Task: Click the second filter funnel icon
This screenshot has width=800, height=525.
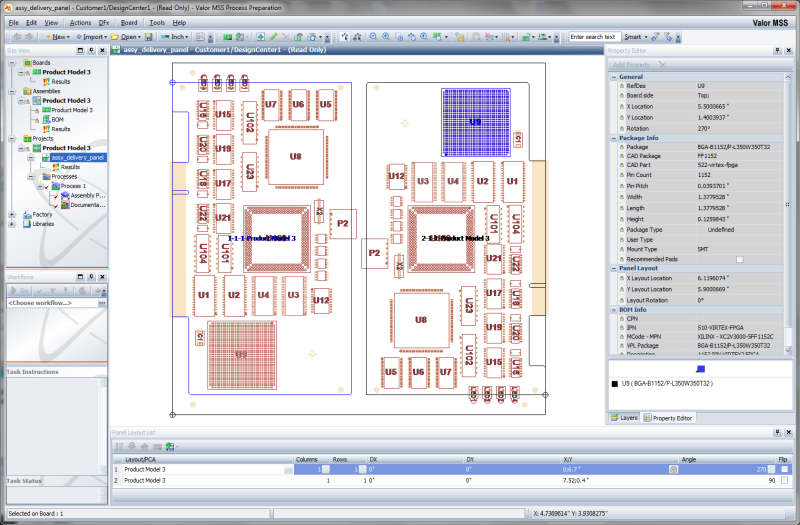Action: pos(668,37)
